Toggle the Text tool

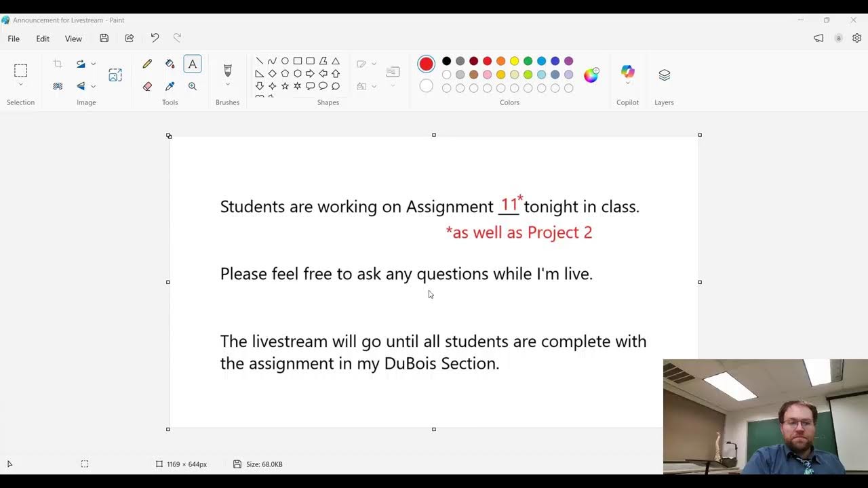193,64
